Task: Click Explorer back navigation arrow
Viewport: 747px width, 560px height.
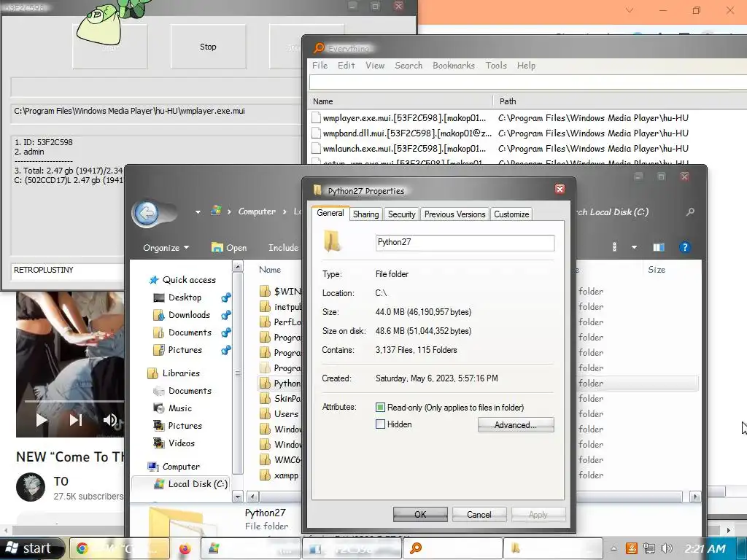Action: (x=146, y=212)
